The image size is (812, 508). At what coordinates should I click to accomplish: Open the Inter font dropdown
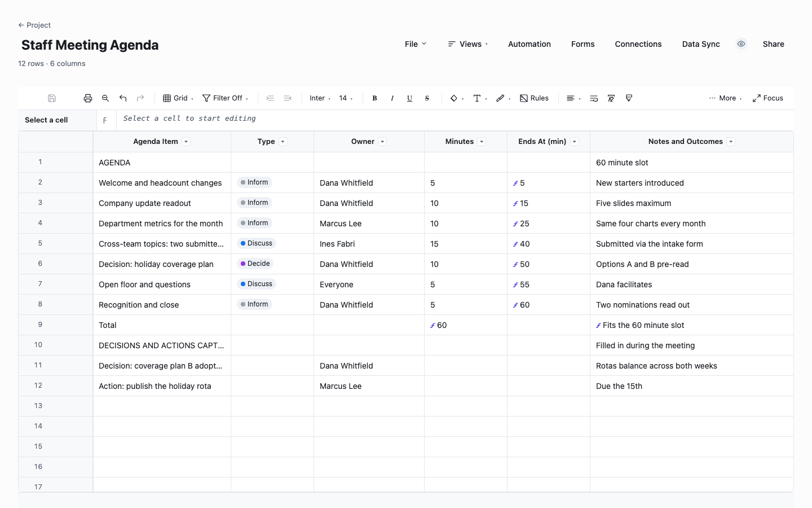[x=320, y=98]
